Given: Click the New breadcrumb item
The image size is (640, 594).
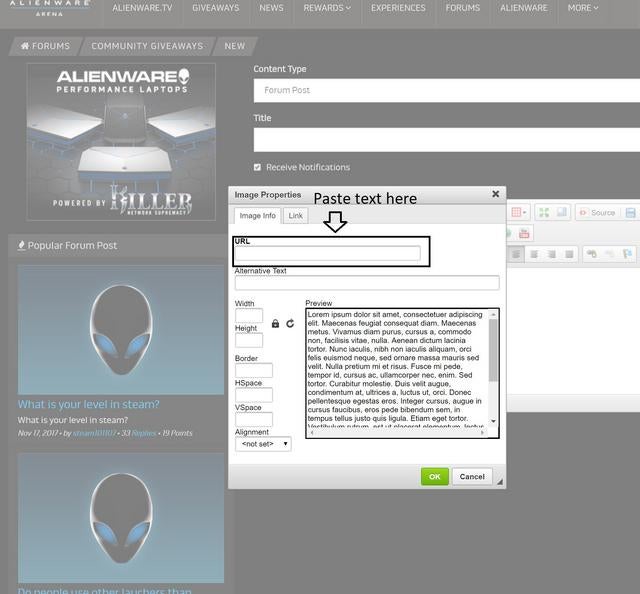Looking at the screenshot, I should (235, 46).
